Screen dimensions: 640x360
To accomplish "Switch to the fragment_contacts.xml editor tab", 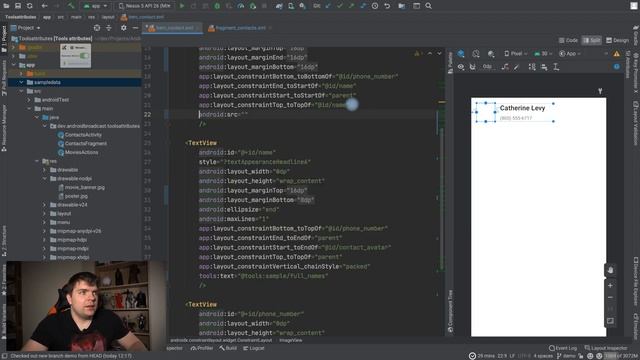I will point(240,28).
